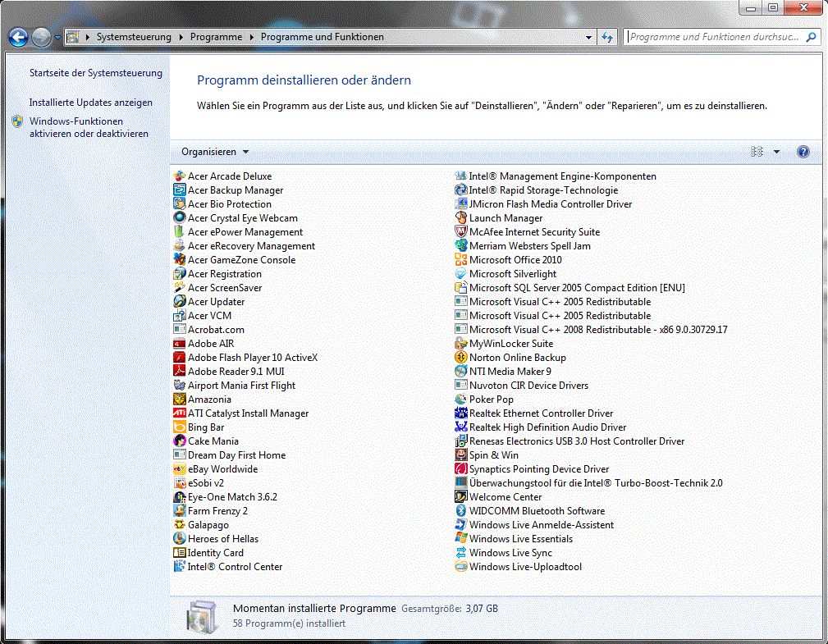Select Microsoft SQL Server 2005 Compact Edition entry
This screenshot has height=644, width=828.
570,288
